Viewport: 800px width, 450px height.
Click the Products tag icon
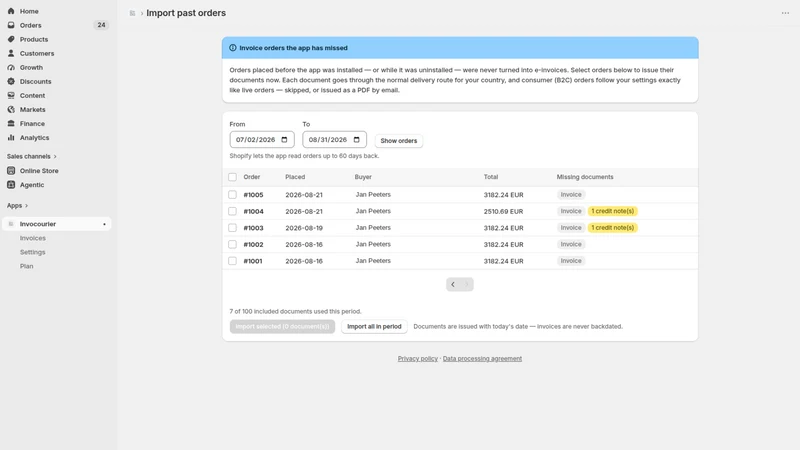pos(11,39)
